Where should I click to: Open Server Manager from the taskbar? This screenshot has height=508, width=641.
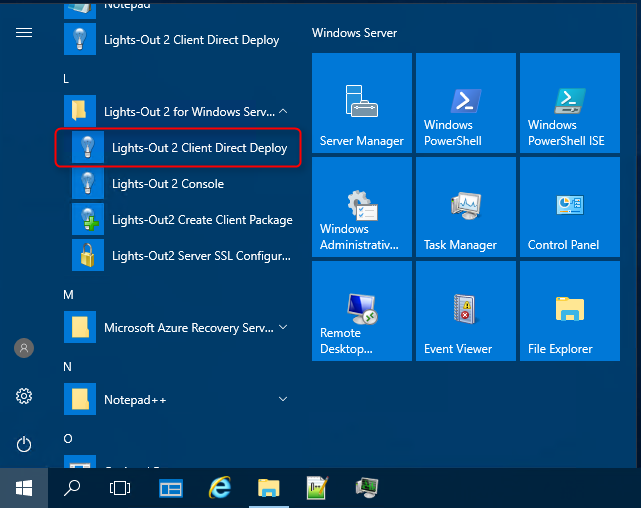[x=171, y=488]
